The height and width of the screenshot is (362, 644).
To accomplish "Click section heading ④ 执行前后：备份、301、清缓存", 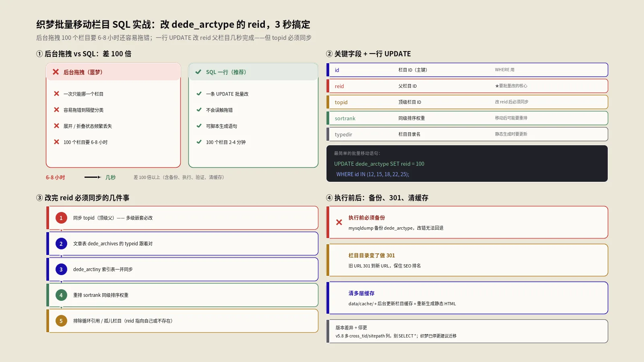I will pos(377,198).
